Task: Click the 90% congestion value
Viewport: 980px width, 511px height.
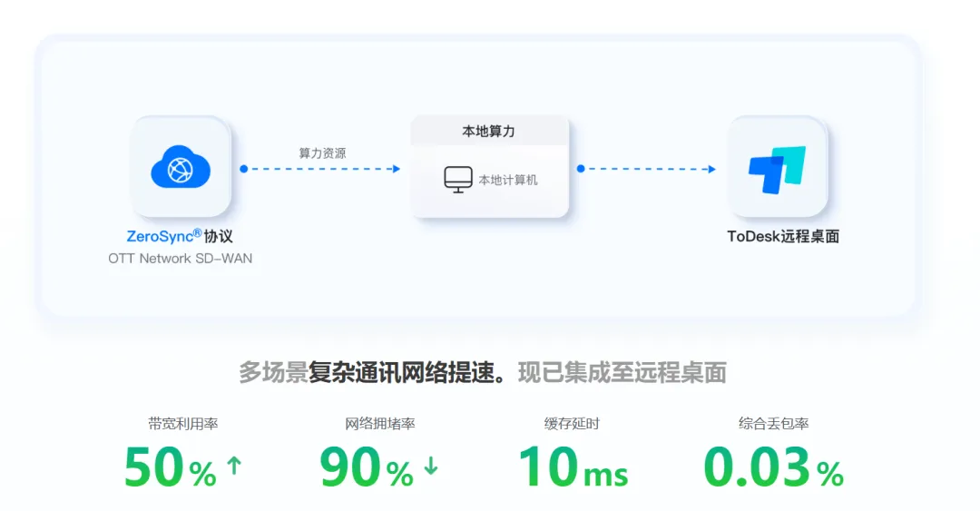Action: tap(367, 467)
